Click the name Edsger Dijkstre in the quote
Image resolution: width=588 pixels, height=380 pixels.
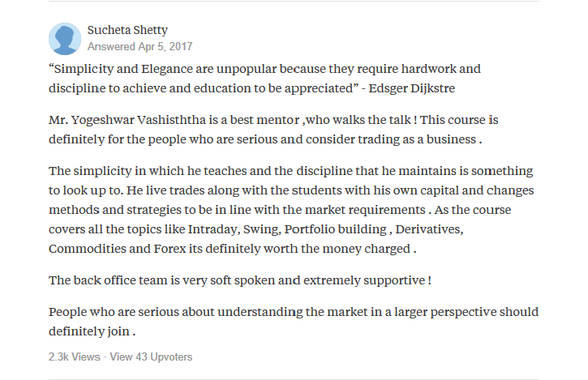(x=412, y=88)
